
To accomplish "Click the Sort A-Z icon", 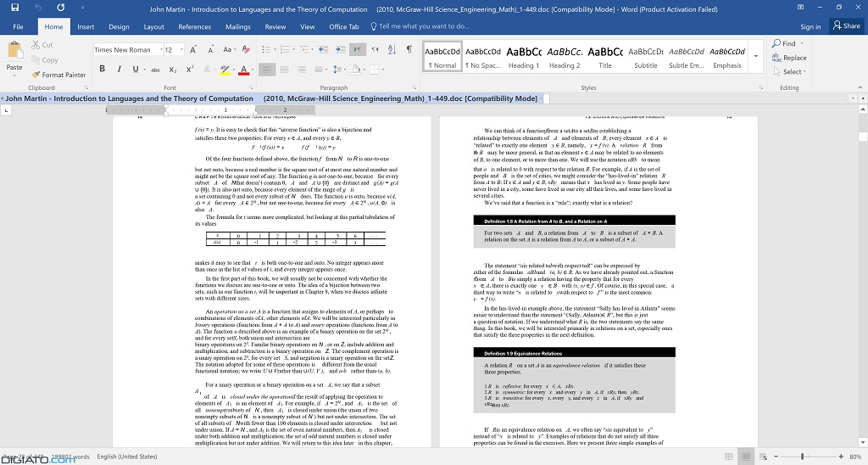I will click(x=392, y=50).
